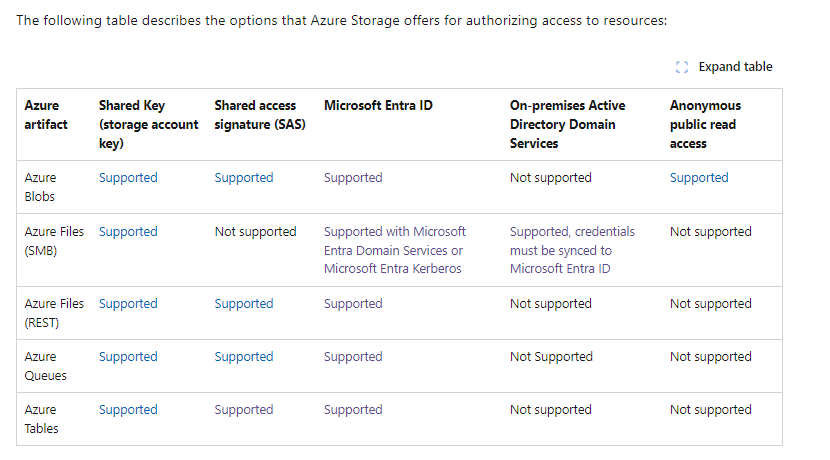Click the Anonymous public read access header
Viewport: 830px width, 460px height.
(x=705, y=124)
